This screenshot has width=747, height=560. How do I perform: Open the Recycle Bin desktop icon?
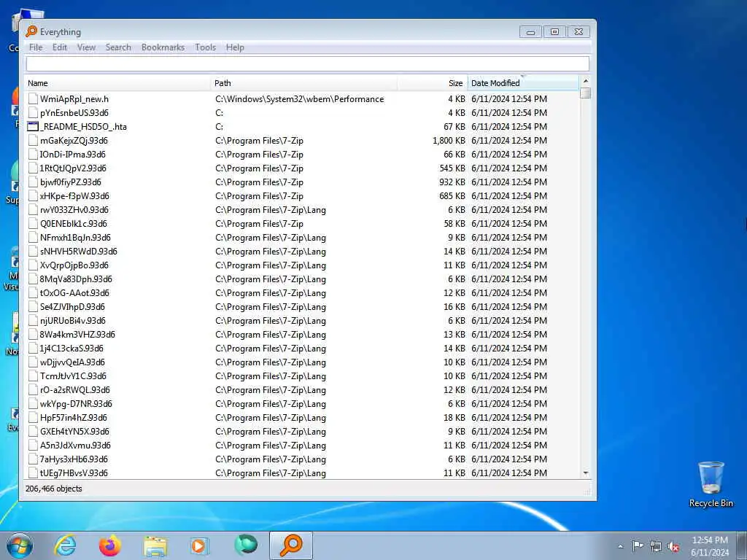(711, 484)
